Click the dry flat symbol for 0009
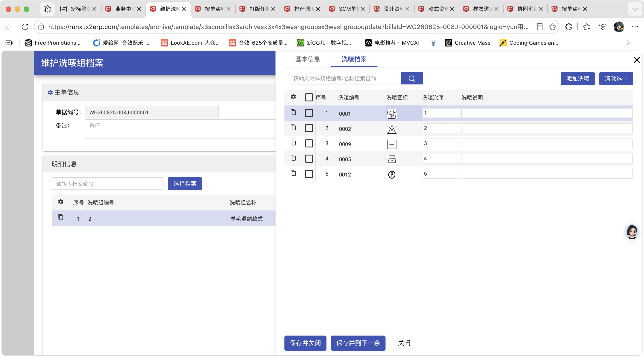The image size is (644, 357). (x=392, y=144)
